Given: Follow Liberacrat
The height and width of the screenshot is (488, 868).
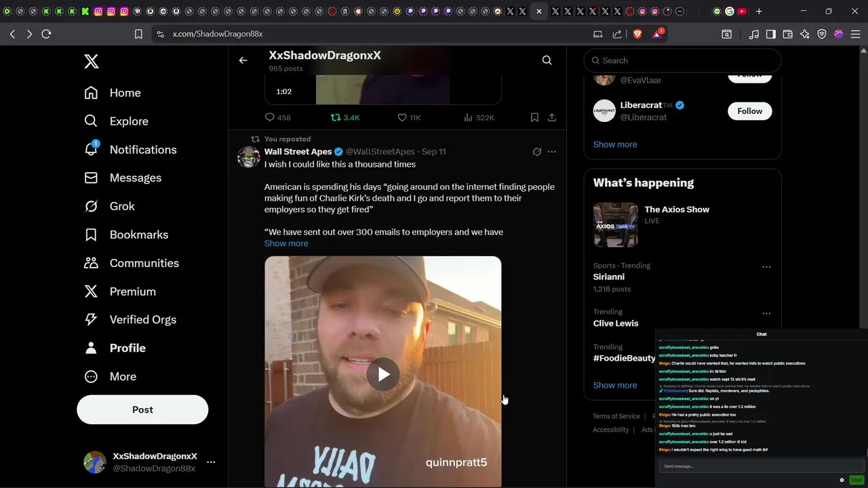Looking at the screenshot, I should (x=749, y=111).
